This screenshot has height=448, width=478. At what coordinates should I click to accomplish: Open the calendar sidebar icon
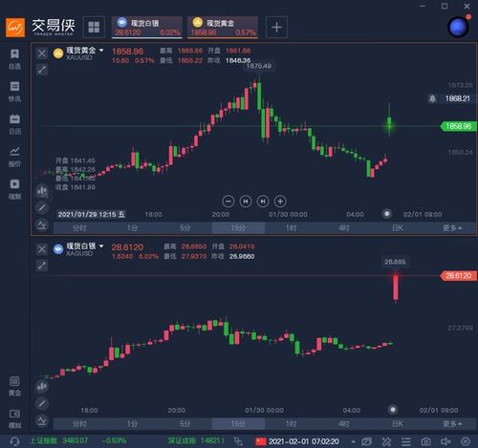[14, 124]
